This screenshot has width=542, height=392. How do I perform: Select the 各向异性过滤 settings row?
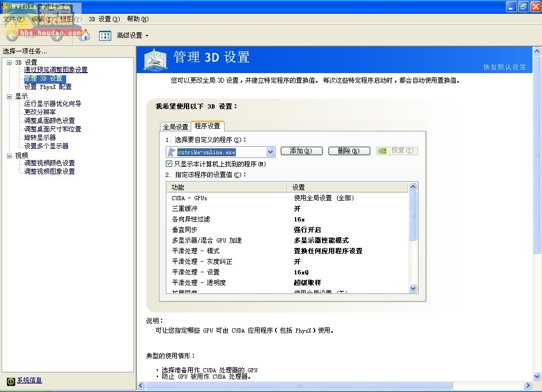click(288, 219)
